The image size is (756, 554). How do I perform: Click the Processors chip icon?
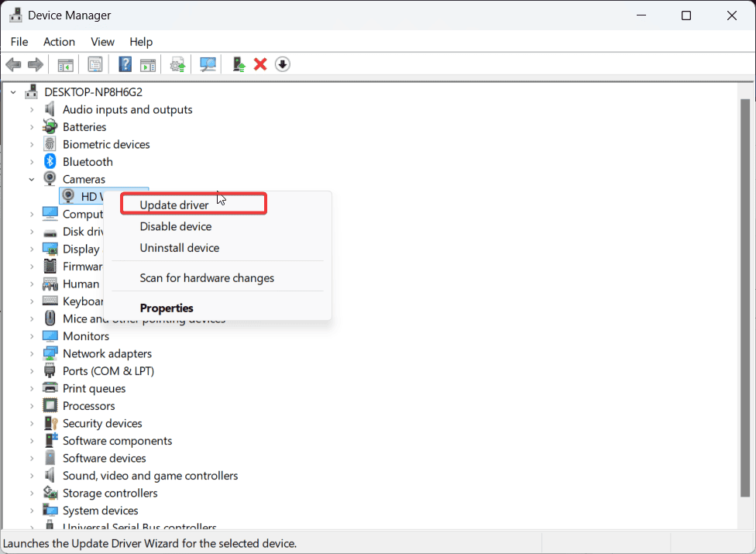pos(50,405)
